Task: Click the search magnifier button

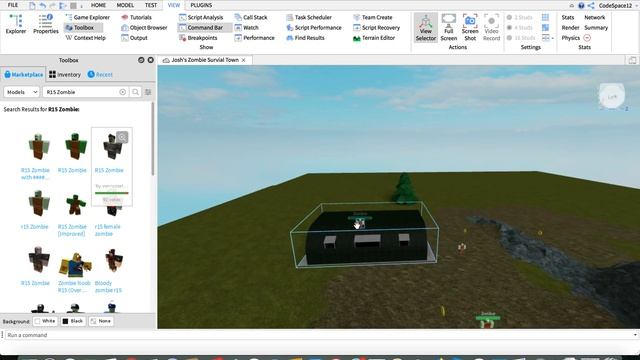Action: (136, 92)
